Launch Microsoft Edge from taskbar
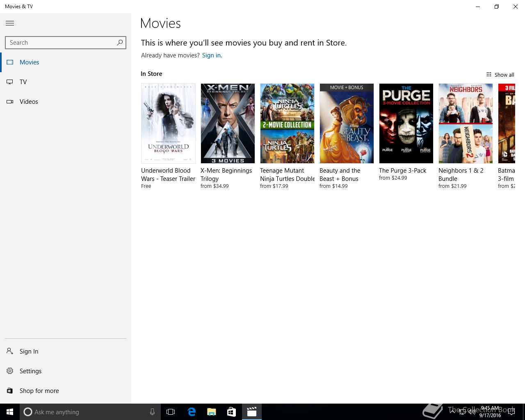Image resolution: width=525 pixels, height=420 pixels. pyautogui.click(x=192, y=412)
